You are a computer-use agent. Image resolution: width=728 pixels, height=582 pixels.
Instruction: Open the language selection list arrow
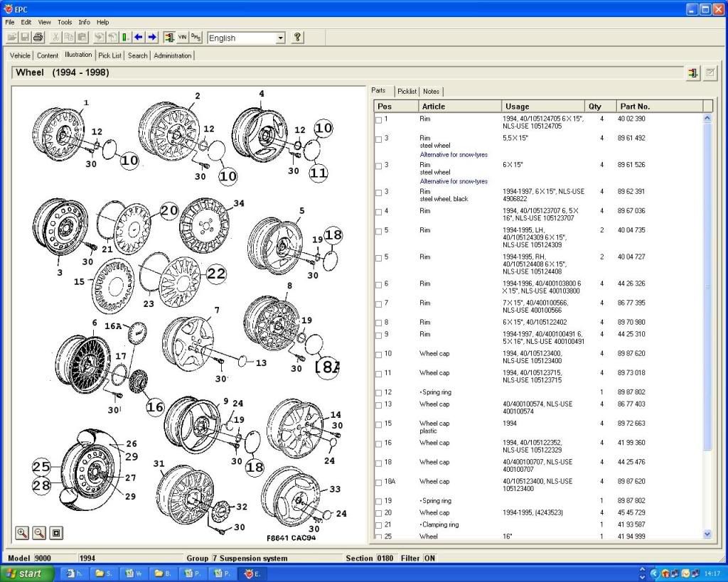point(282,38)
